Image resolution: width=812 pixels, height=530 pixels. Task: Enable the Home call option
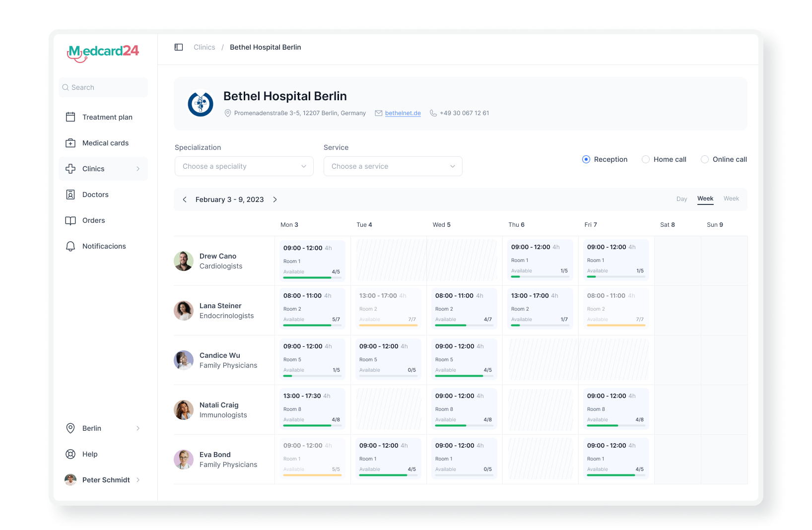click(646, 159)
